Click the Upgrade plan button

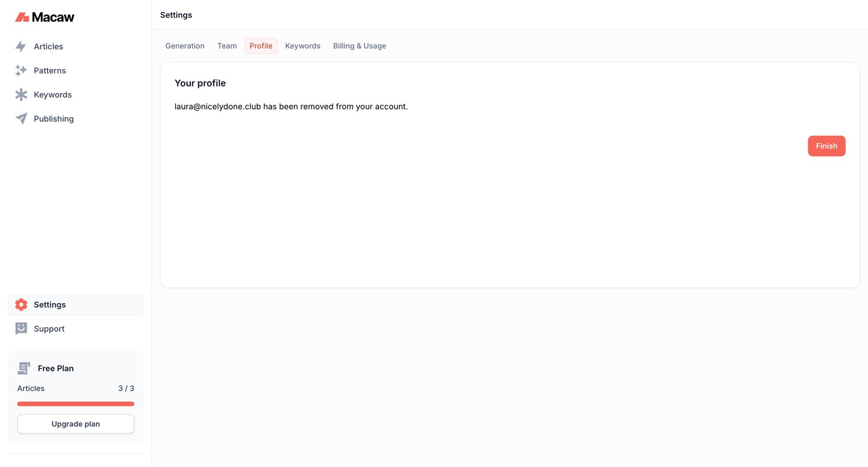[76, 424]
